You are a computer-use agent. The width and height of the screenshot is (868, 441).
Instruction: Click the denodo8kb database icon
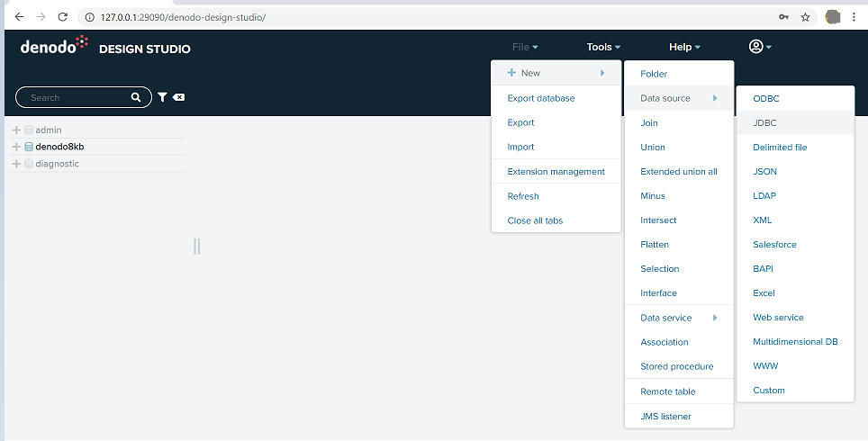pos(29,147)
